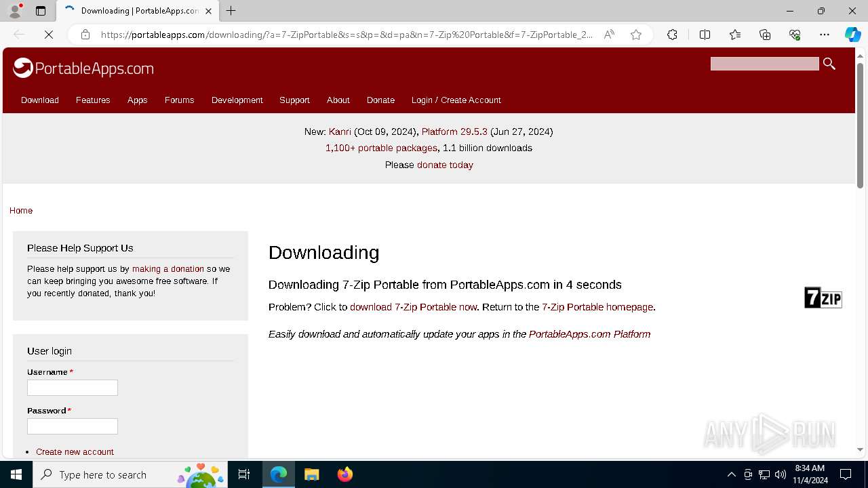Click the Edge profile avatar icon
Screen dimensions: 868x488
click(x=15, y=11)
